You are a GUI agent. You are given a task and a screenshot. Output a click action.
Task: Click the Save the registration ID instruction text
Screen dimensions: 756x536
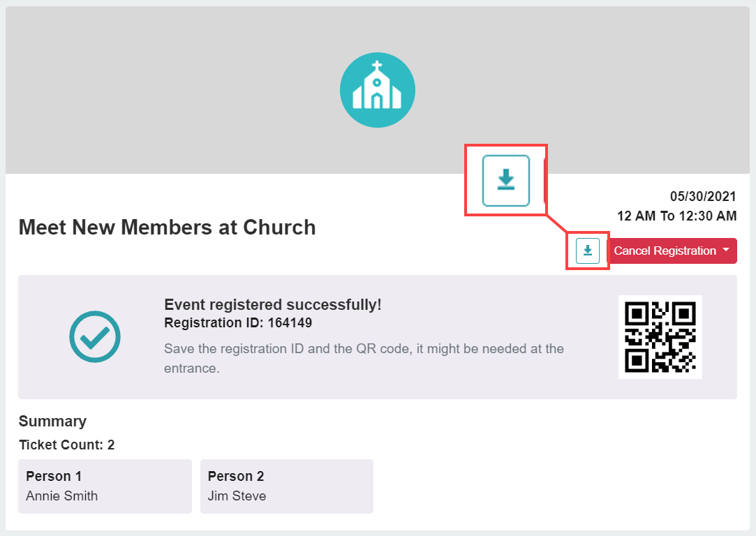[x=364, y=358]
